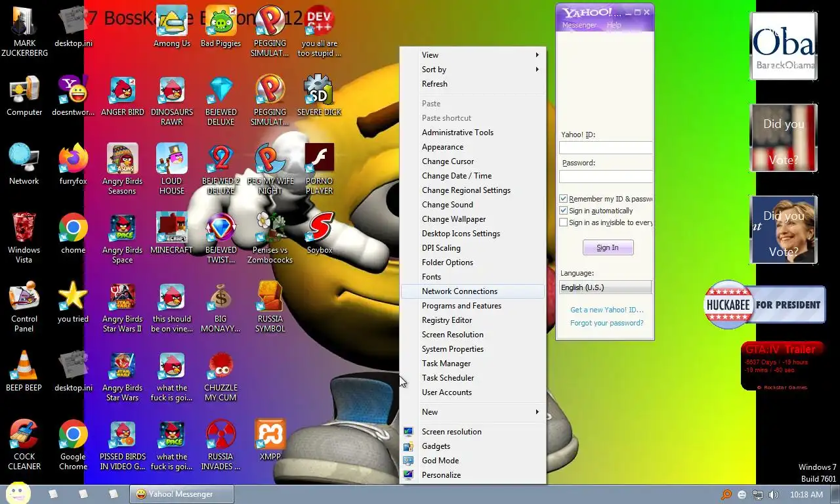The image size is (840, 504).
Task: Click the network tray icon
Action: tap(757, 495)
